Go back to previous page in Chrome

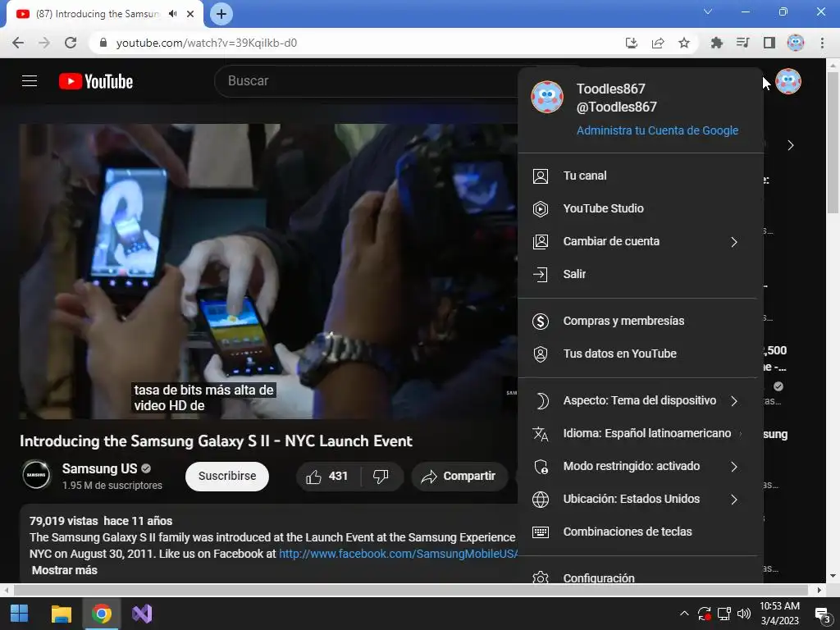[18, 43]
